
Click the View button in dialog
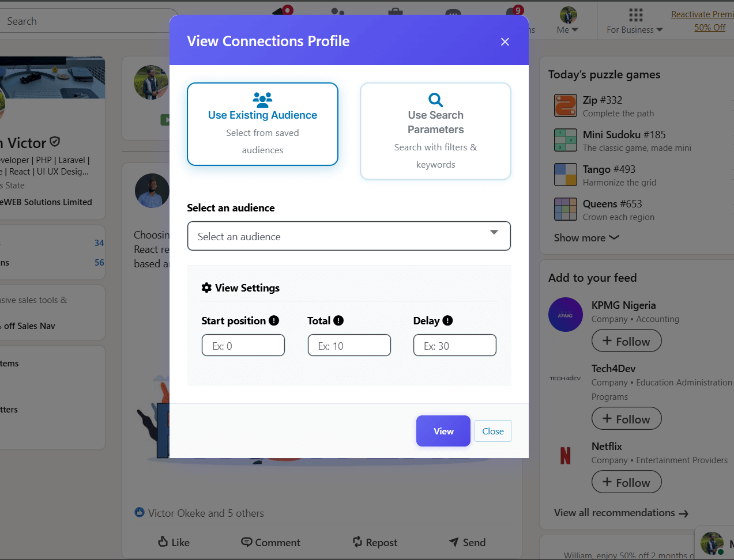[443, 431]
